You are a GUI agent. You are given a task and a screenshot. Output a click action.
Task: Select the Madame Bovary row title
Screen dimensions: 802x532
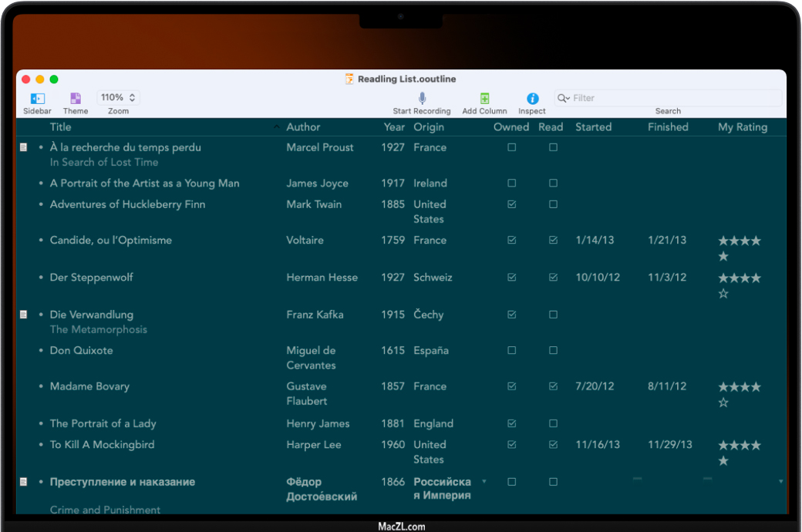[x=89, y=386]
